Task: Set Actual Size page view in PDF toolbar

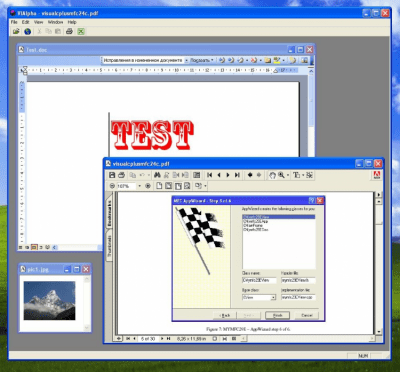Action: [159, 186]
